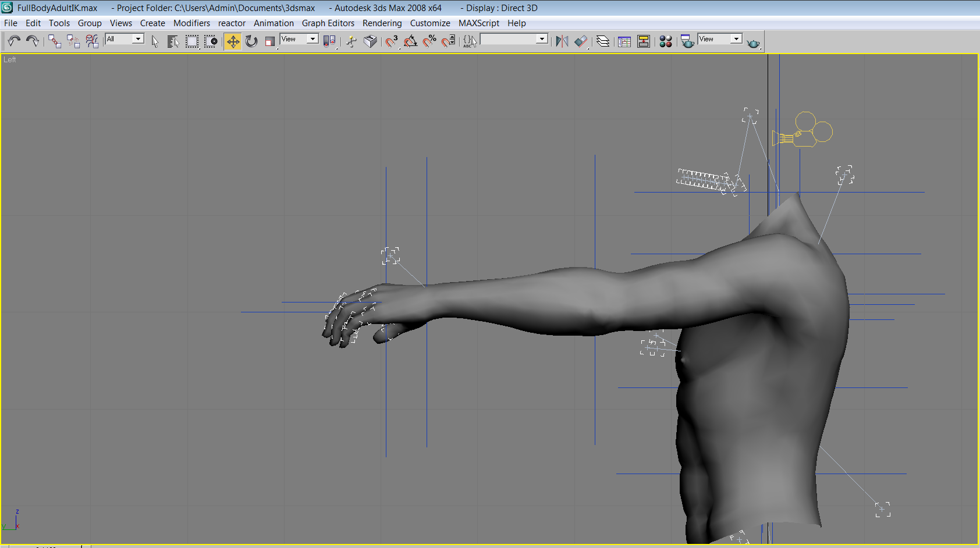Choose the Select and Move tool
This screenshot has height=548, width=980.
point(233,41)
